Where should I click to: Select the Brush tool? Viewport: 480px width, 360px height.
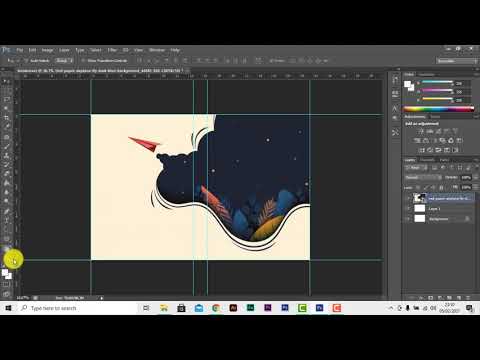pos(6,146)
